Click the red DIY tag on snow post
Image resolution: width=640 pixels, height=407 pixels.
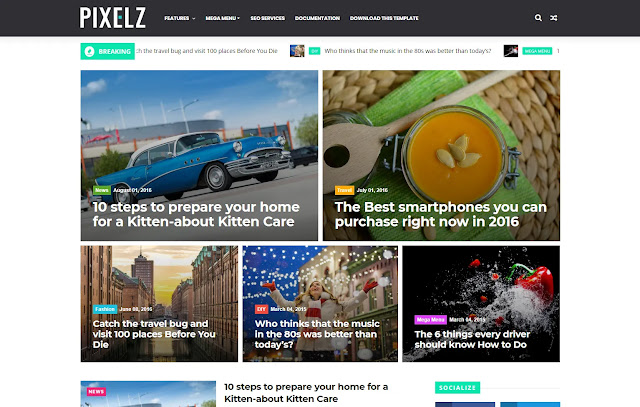tap(261, 309)
